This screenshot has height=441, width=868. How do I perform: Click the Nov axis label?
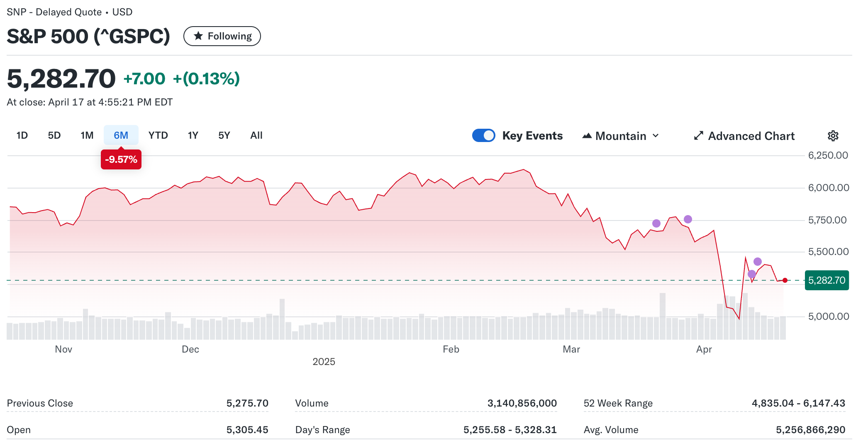point(63,349)
